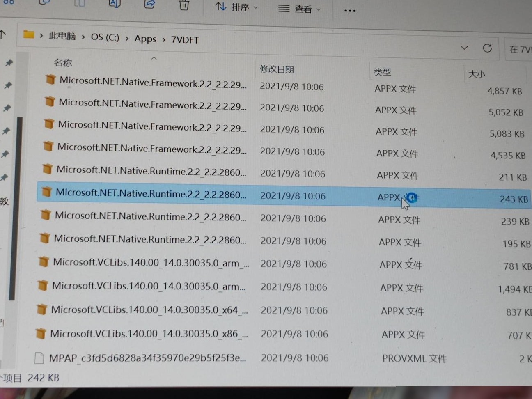Click the icon of the VCLibs x64 file
This screenshot has width=532, height=399.
[x=41, y=309]
